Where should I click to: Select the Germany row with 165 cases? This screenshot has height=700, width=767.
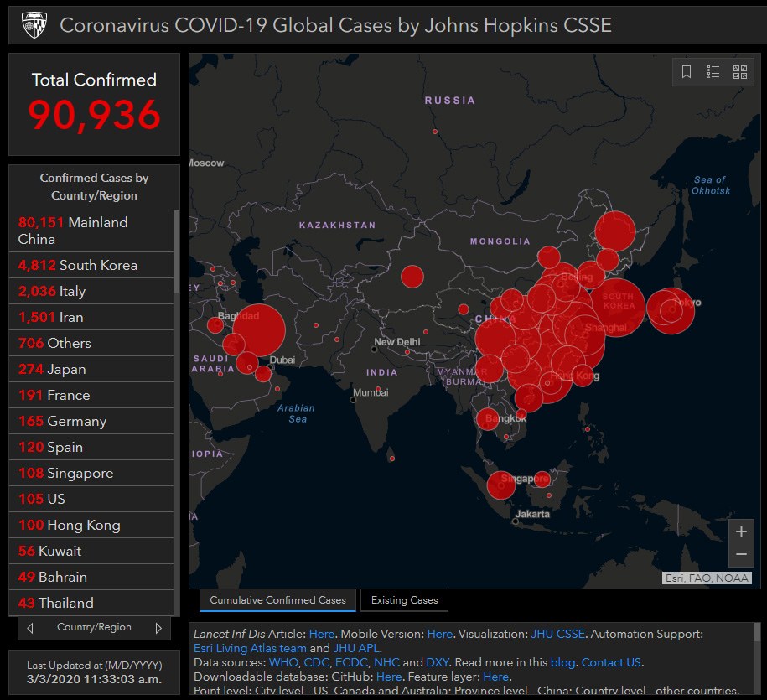[91, 421]
